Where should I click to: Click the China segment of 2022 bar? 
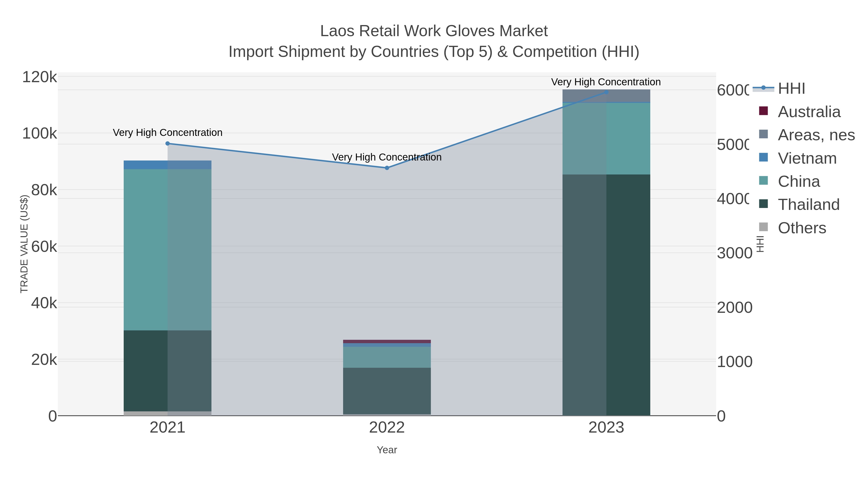(x=387, y=357)
